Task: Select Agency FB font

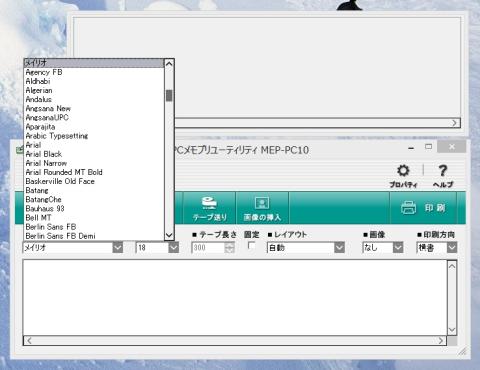Action: tap(94, 72)
